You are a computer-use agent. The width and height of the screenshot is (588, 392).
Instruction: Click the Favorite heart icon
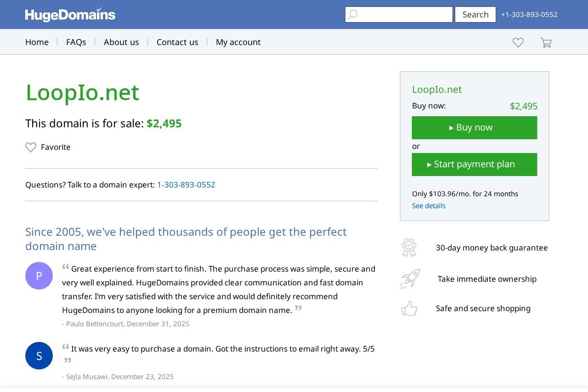tap(31, 147)
